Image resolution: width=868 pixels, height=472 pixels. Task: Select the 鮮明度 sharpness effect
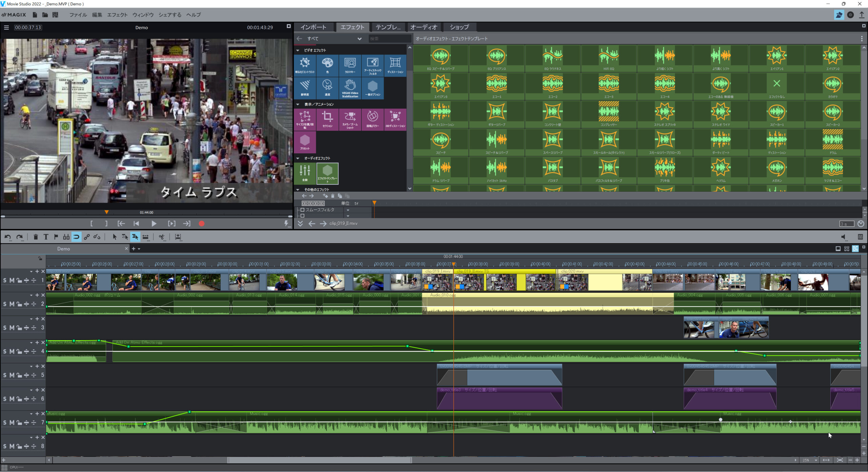[x=305, y=88]
